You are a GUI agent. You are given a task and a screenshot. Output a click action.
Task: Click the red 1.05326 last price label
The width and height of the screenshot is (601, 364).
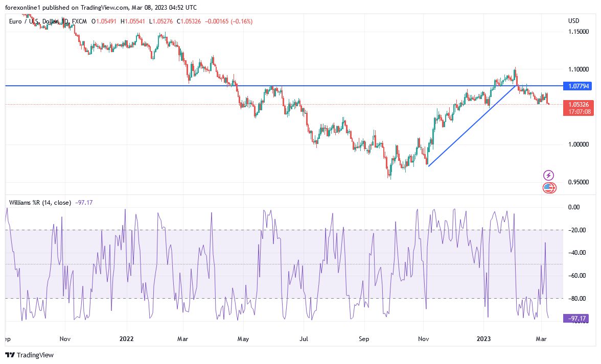point(578,104)
